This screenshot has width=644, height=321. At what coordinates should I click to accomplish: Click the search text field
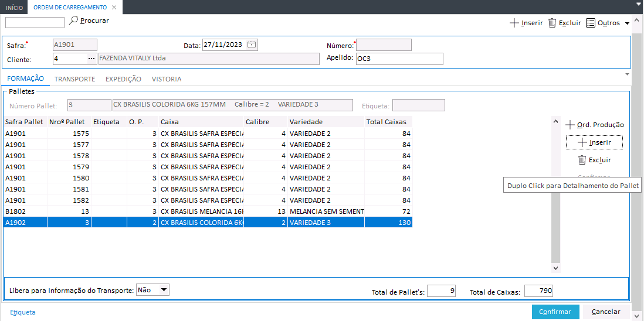35,22
